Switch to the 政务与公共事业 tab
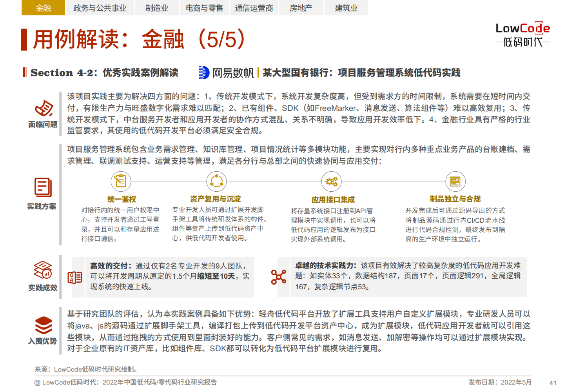This screenshot has height=392, width=566. [x=100, y=8]
